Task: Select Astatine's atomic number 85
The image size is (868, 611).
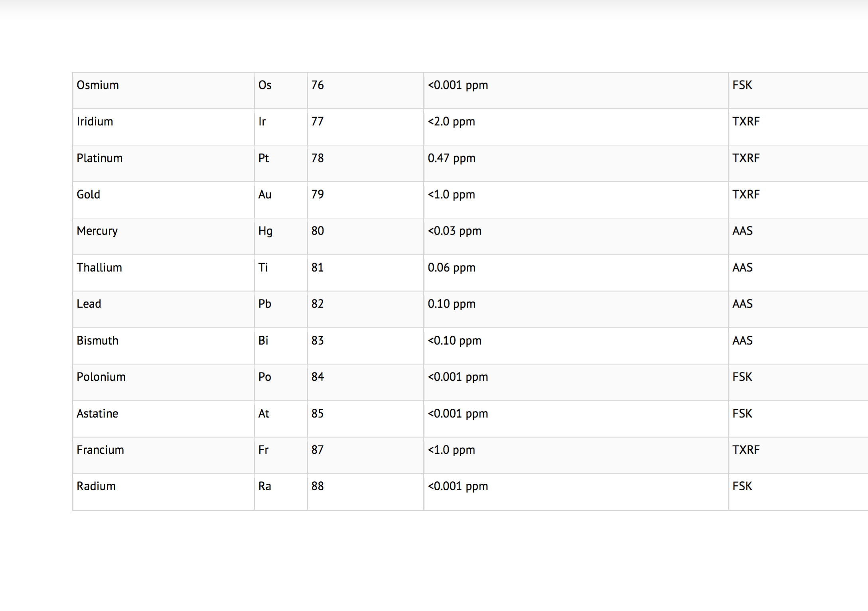Action: [x=318, y=414]
